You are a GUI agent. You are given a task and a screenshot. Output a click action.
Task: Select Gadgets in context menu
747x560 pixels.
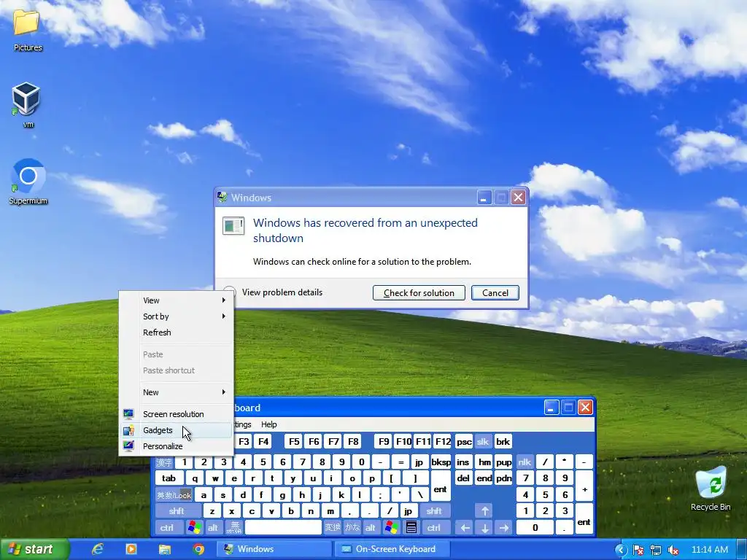tap(177, 430)
